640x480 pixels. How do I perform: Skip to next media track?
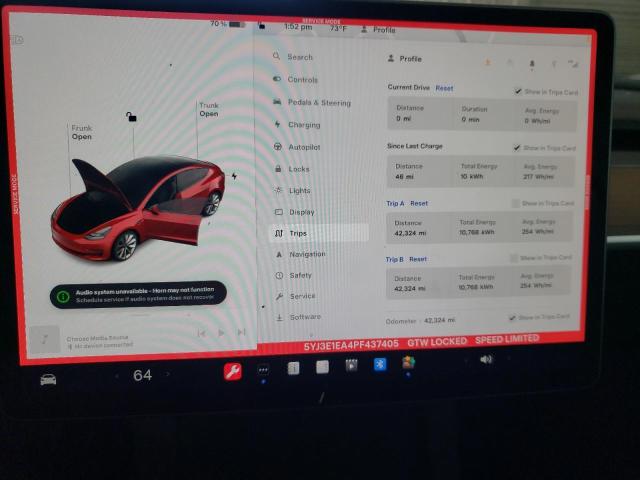click(x=241, y=332)
